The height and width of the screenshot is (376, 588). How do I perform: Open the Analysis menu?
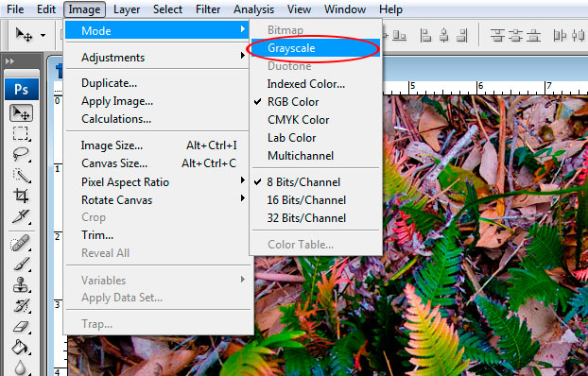pyautogui.click(x=254, y=9)
